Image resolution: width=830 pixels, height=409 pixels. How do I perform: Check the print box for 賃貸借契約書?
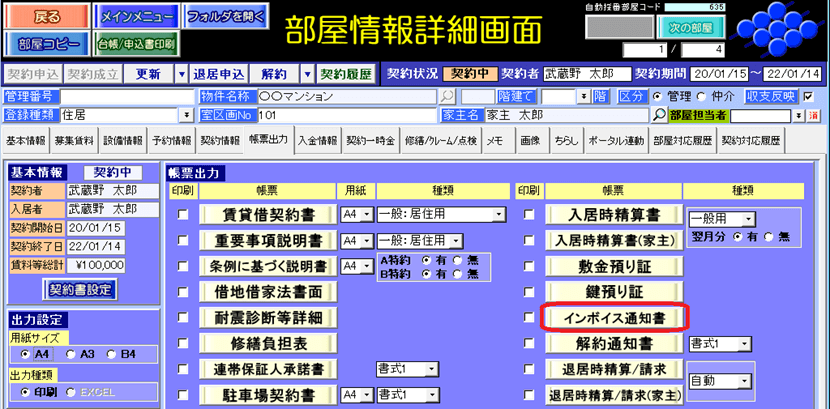pos(182,215)
